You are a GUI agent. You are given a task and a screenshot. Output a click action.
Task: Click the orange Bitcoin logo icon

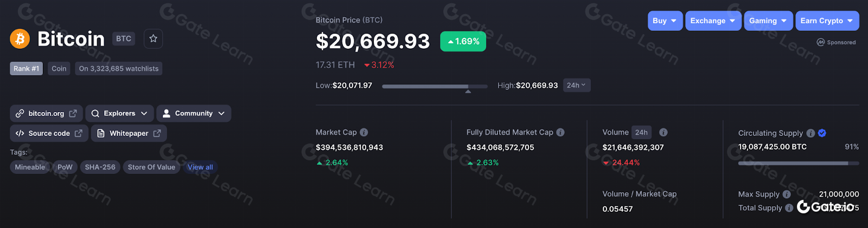tap(20, 39)
